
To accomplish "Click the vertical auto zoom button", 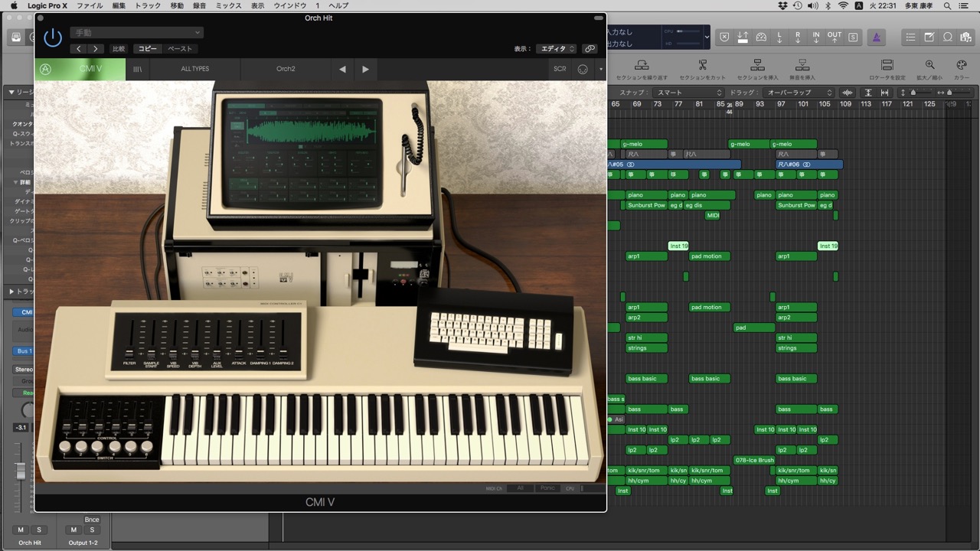I will point(868,93).
